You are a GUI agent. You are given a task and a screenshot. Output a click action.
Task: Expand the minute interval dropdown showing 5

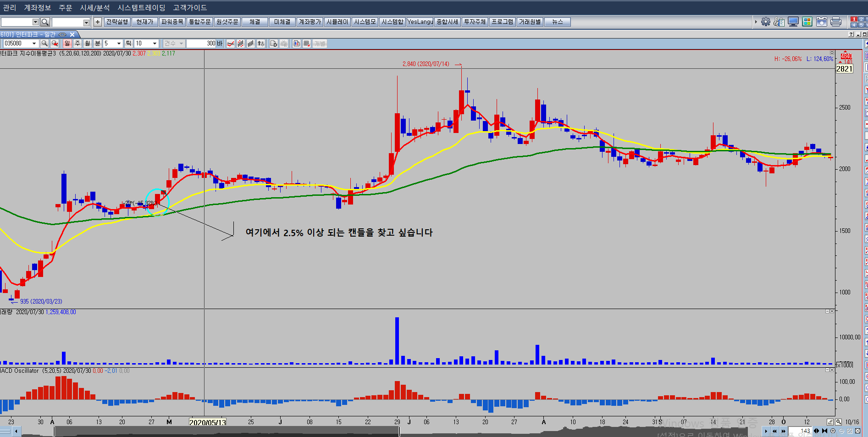[x=119, y=43]
